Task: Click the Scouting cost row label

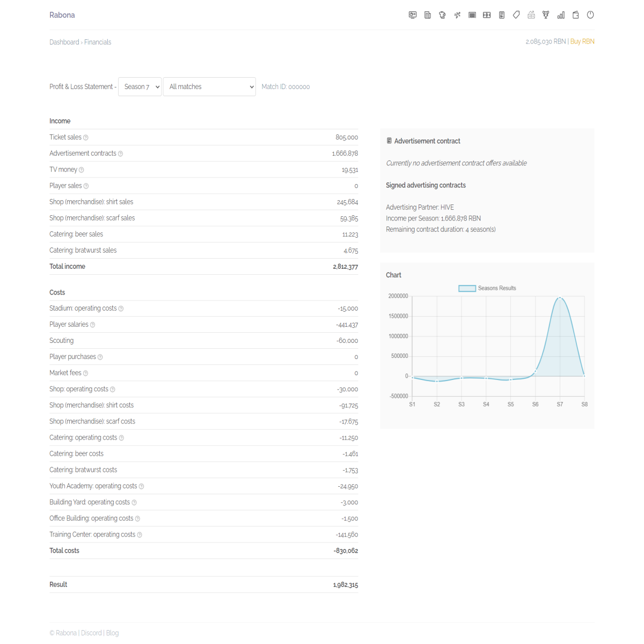Action: (x=62, y=340)
